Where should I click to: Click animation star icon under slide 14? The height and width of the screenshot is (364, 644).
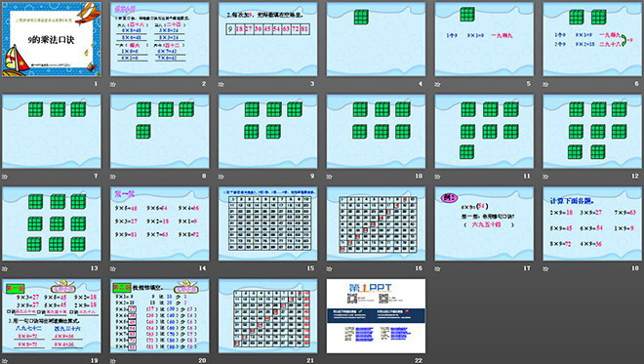point(113,268)
